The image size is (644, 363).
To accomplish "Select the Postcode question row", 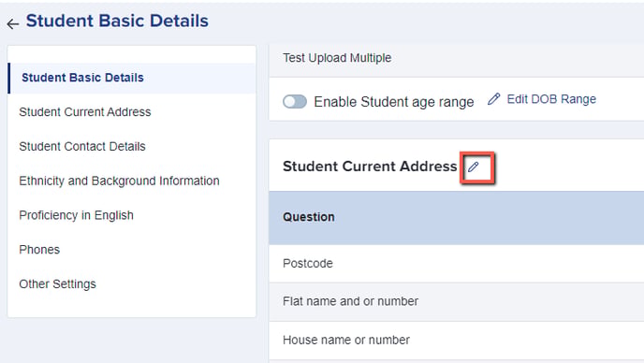I will pos(456,263).
